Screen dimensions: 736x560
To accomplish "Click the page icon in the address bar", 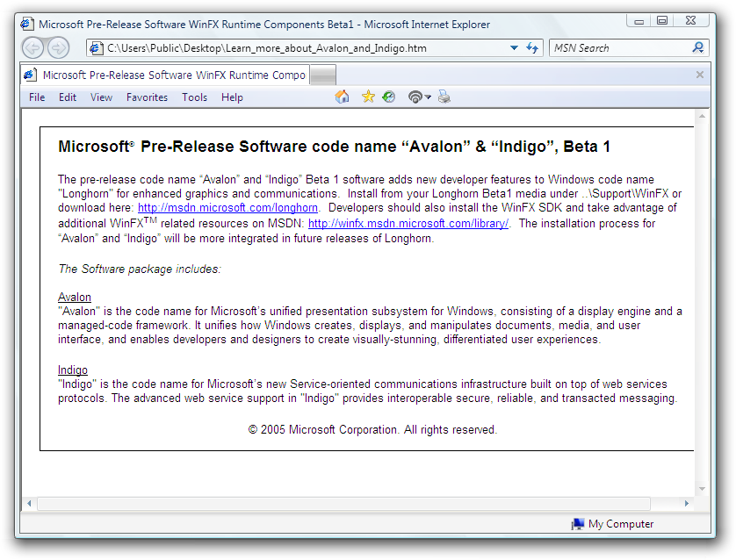I will pyautogui.click(x=97, y=48).
